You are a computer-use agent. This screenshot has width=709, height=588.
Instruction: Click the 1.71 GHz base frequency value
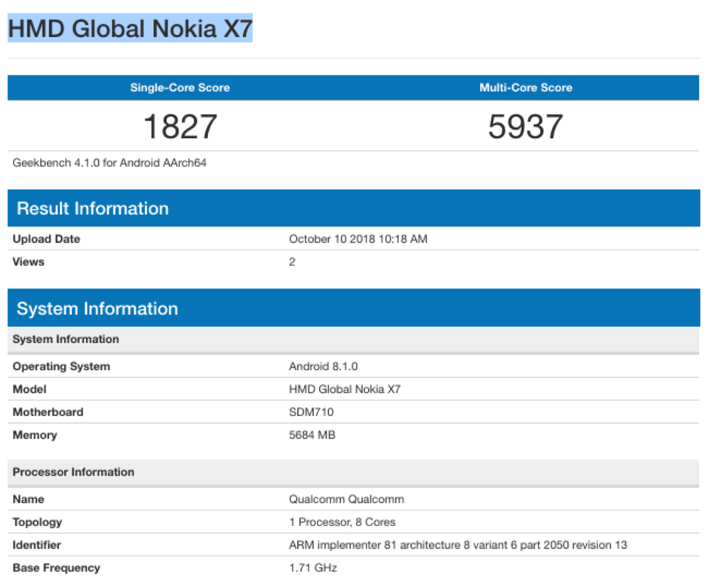(x=313, y=568)
